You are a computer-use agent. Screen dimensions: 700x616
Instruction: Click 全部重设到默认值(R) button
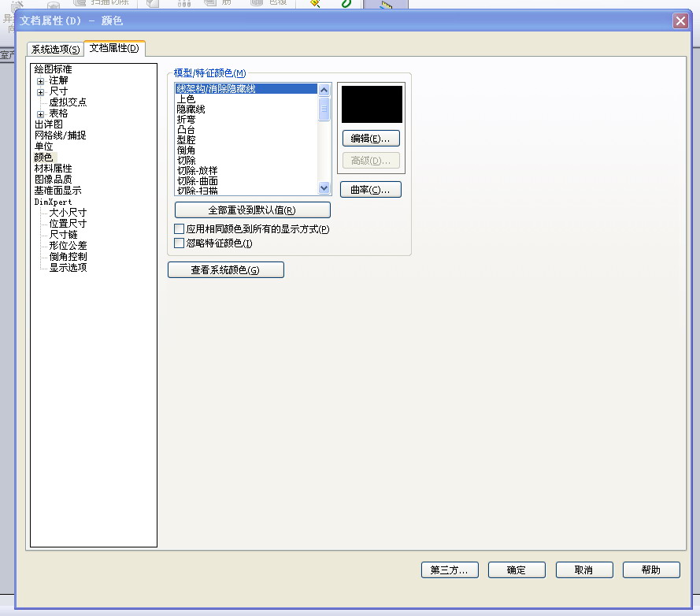(x=253, y=210)
